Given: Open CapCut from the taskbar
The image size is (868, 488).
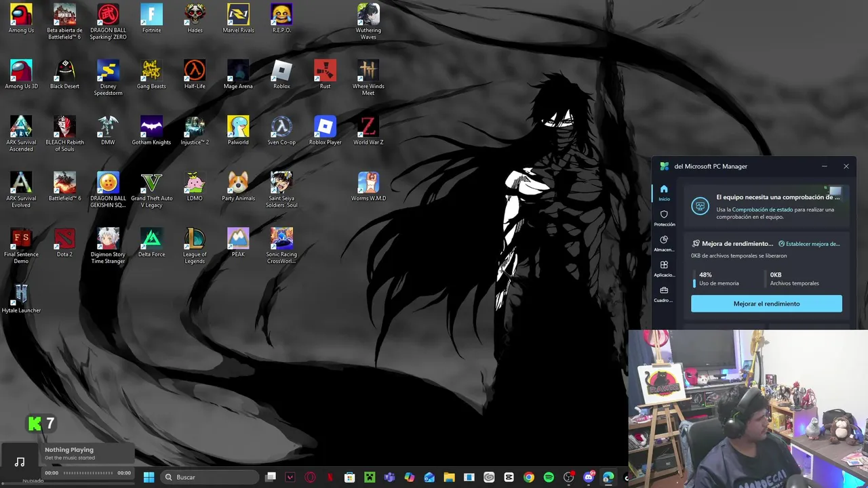Looking at the screenshot, I should [x=509, y=477].
